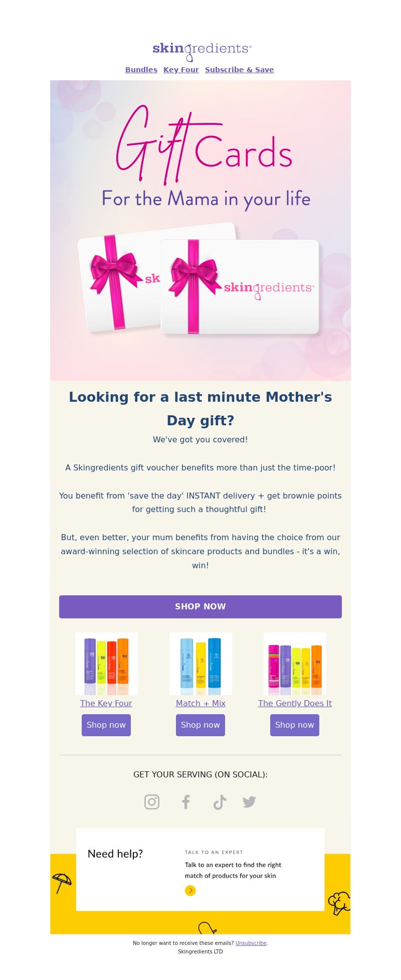Screen dimensions: 401x980
Task: Click the wide SHOP NOW button
Action: [x=200, y=607]
